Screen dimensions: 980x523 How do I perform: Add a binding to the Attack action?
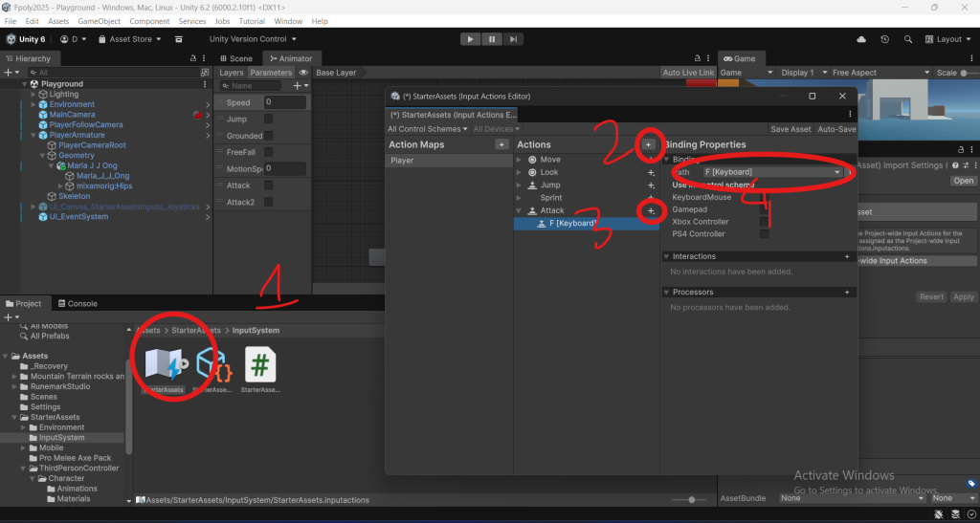651,210
